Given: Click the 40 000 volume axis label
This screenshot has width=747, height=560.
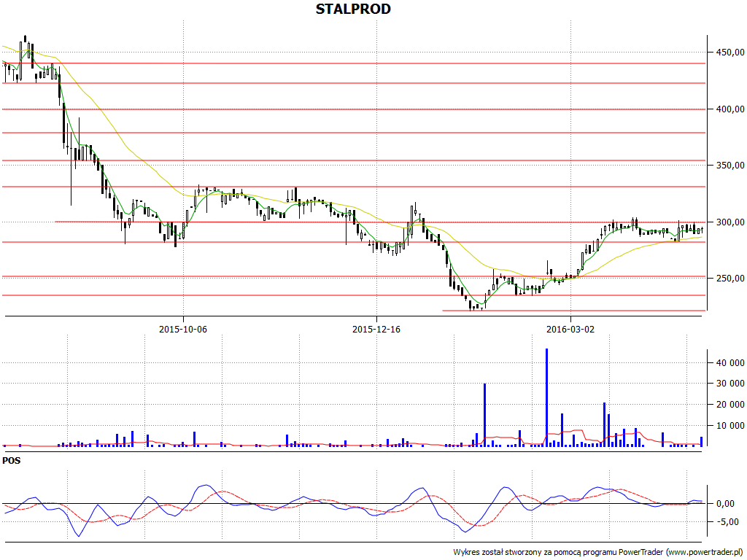Looking at the screenshot, I should click(x=729, y=363).
